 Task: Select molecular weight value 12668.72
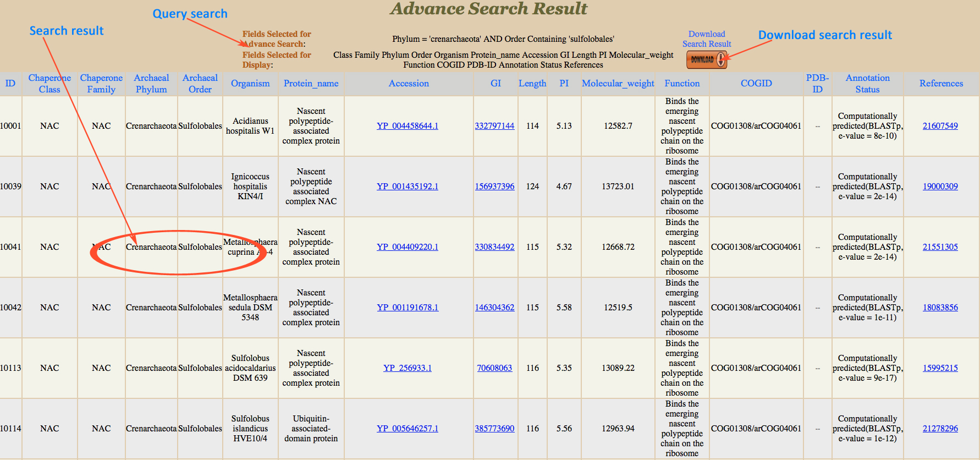[618, 247]
